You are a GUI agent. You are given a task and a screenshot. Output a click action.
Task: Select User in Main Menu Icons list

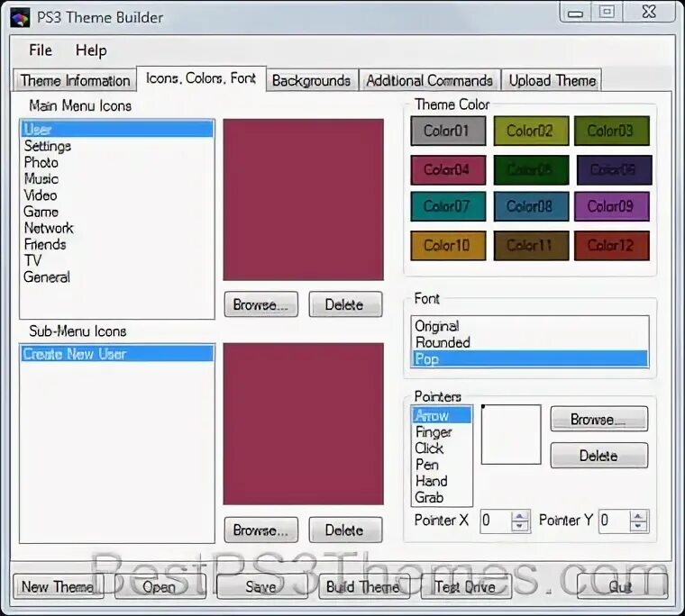117,129
